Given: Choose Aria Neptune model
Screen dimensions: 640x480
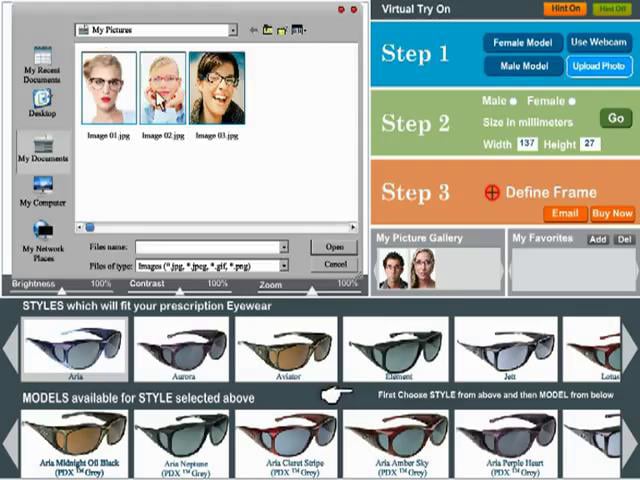Looking at the screenshot, I should [181, 444].
